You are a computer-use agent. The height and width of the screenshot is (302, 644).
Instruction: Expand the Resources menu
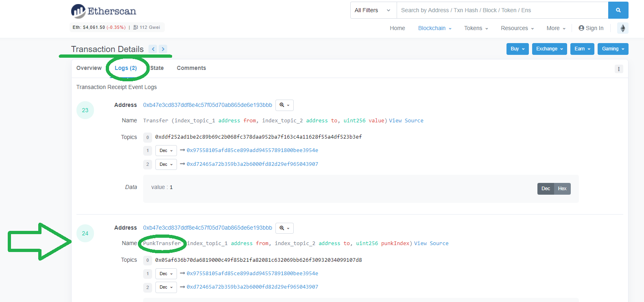(x=517, y=28)
